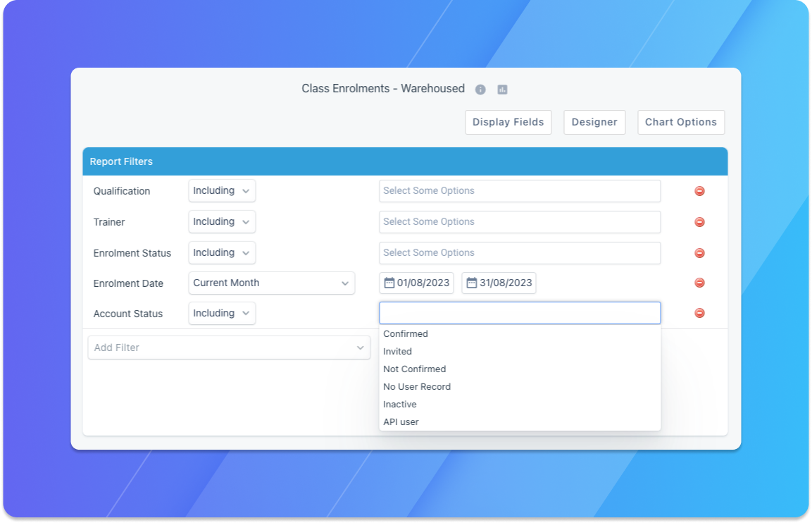The width and height of the screenshot is (812, 523).
Task: Select Not Confirmed option
Action: 520,369
